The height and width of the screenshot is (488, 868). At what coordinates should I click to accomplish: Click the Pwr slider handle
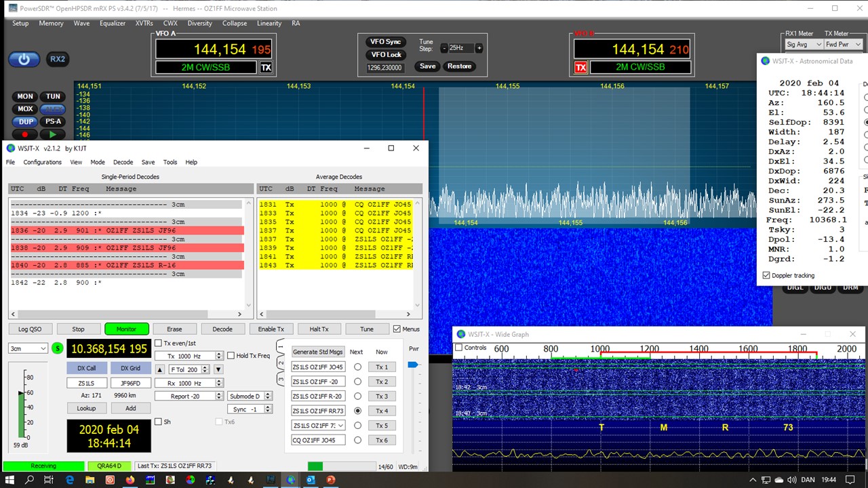(x=412, y=365)
